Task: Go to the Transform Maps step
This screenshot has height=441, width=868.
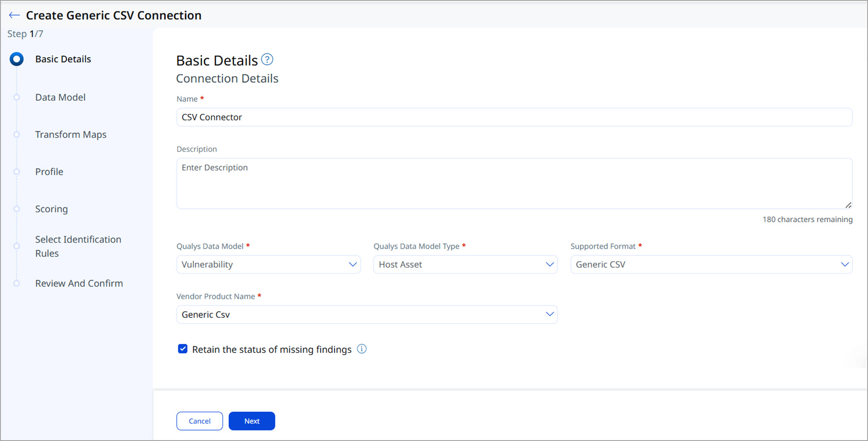Action: [x=71, y=134]
